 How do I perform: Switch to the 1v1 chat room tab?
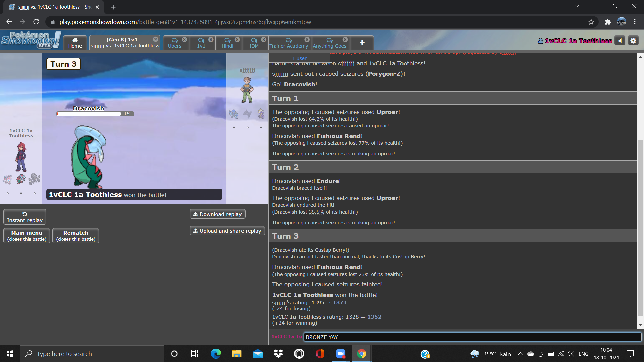(x=201, y=43)
